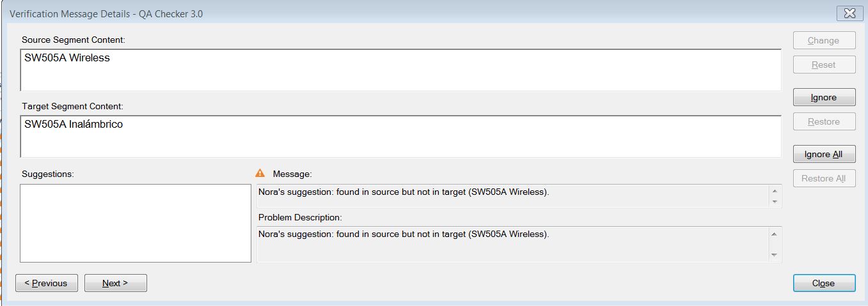Go to the Next verification message
Image resolution: width=868 pixels, height=306 pixels.
click(x=116, y=283)
